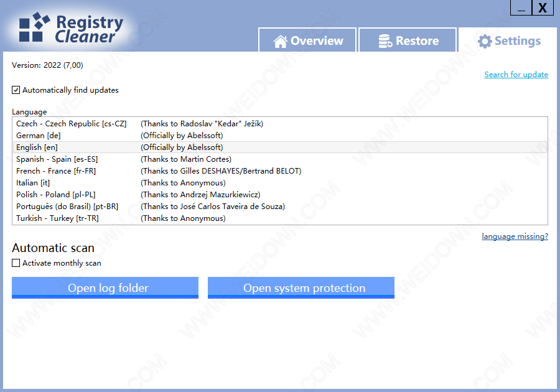Select Turkish - Turkey [tr-TR] language
The width and height of the screenshot is (560, 392).
279,218
